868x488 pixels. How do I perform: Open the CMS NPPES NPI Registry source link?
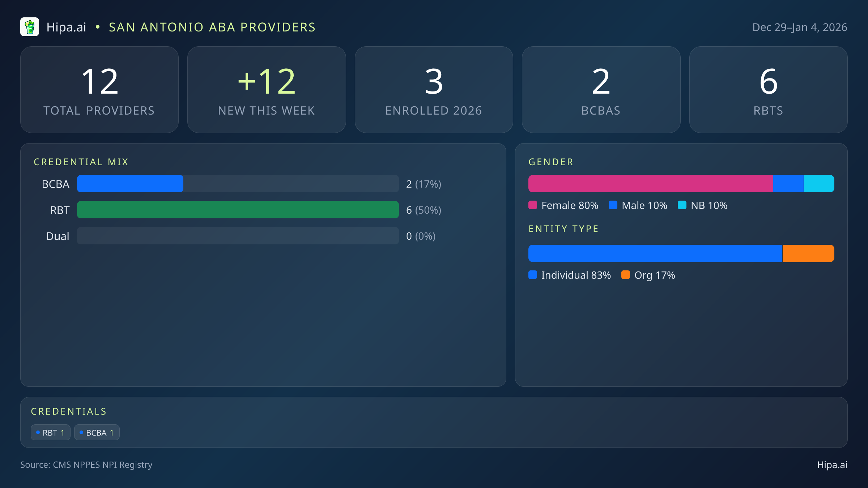pos(86,465)
